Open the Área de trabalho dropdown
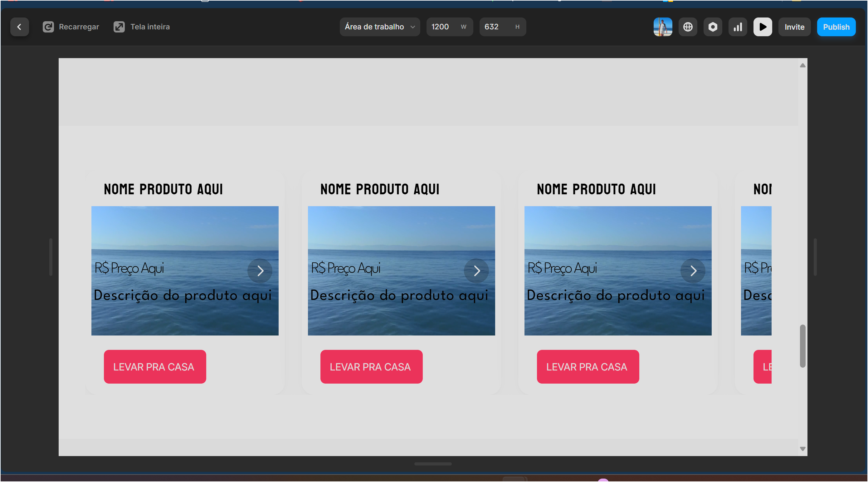Image resolution: width=868 pixels, height=482 pixels. (x=378, y=27)
